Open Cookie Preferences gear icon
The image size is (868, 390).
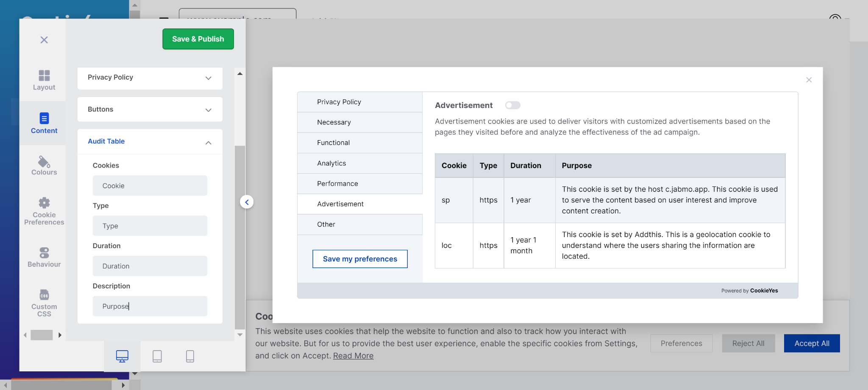coord(44,202)
